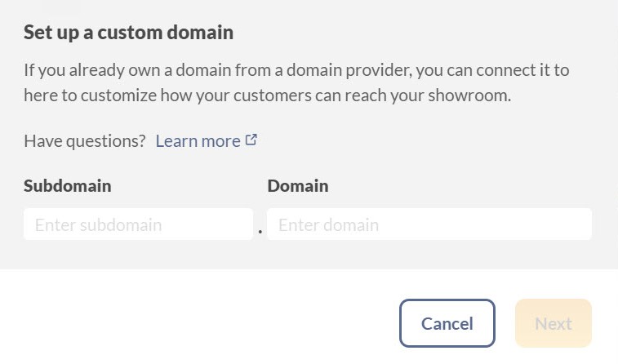This screenshot has height=364, width=618.
Task: Click the Domain field label
Action: pyautogui.click(x=298, y=185)
